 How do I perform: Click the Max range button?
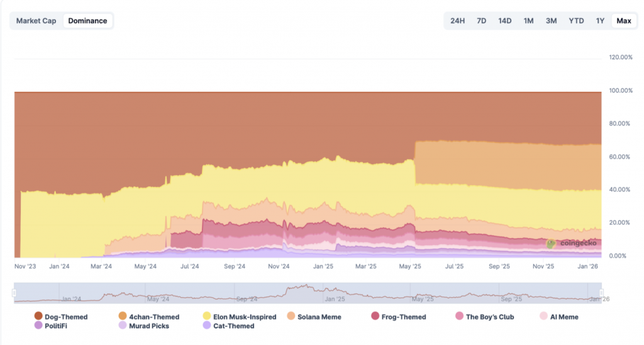click(x=623, y=21)
